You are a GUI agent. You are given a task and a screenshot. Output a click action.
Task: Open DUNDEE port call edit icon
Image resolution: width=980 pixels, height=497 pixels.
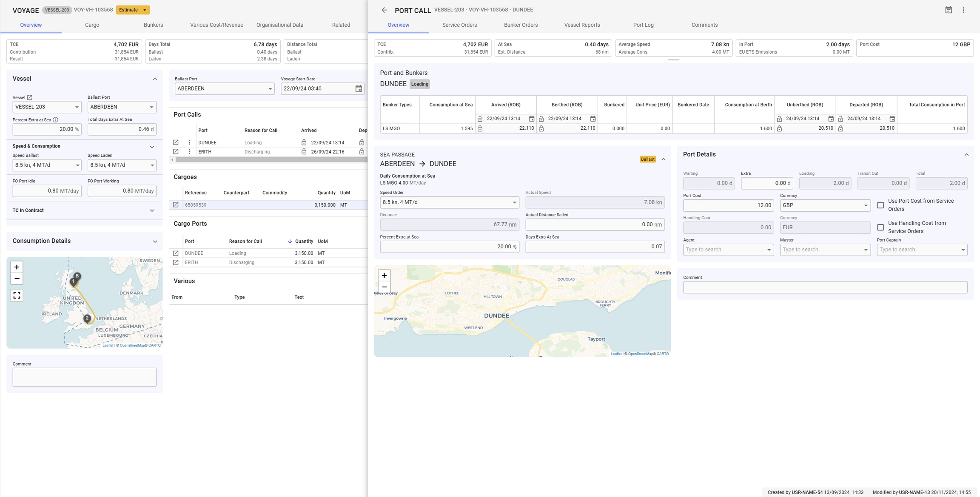(x=176, y=142)
